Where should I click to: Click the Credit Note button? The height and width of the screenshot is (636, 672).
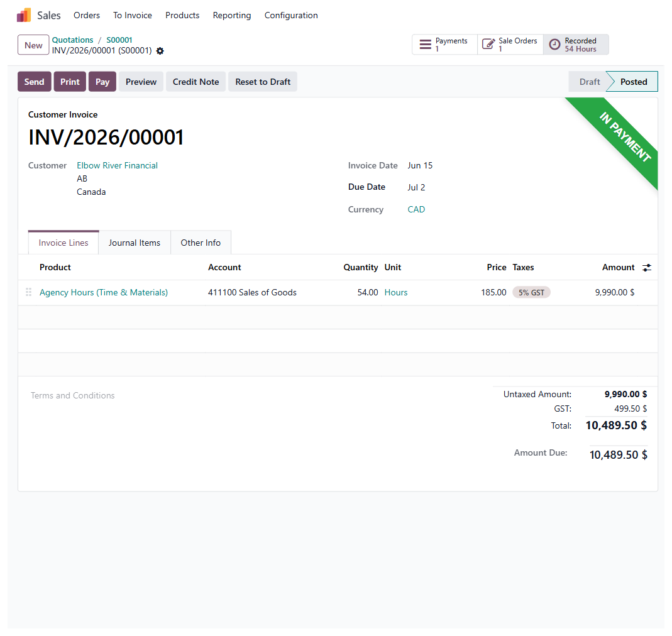pyautogui.click(x=196, y=82)
